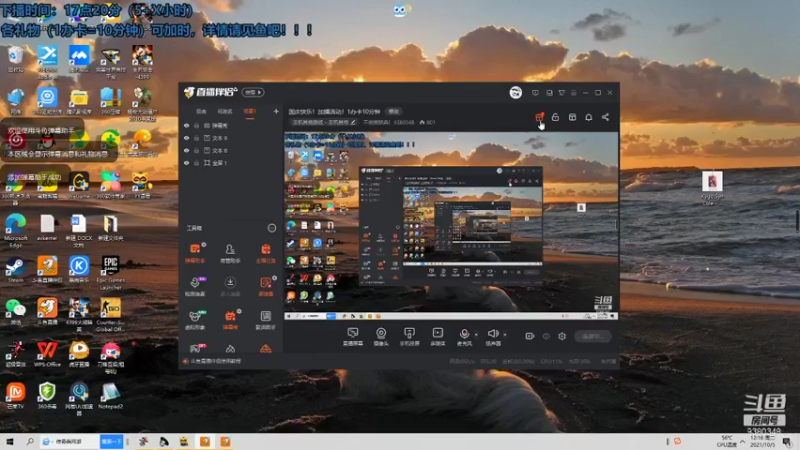Screen dimensions: 800x450
Task: Click the stream preview canvas
Action: [x=451, y=226]
